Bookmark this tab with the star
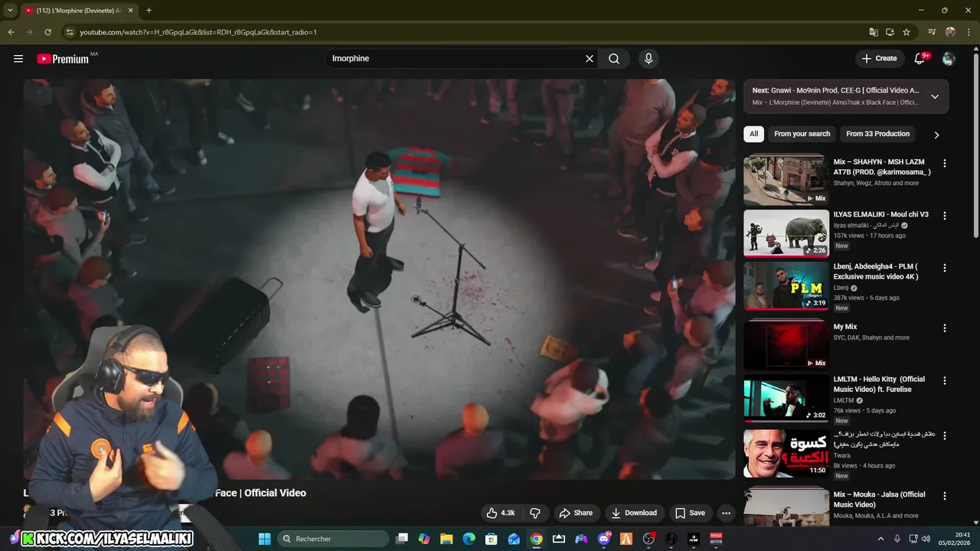 [x=906, y=32]
